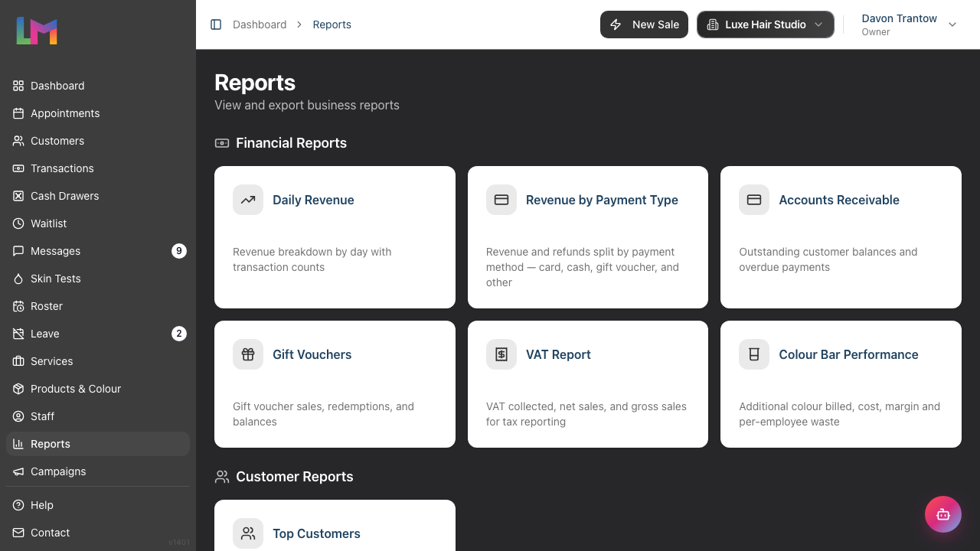Click the VAT Report receipt icon

(501, 354)
